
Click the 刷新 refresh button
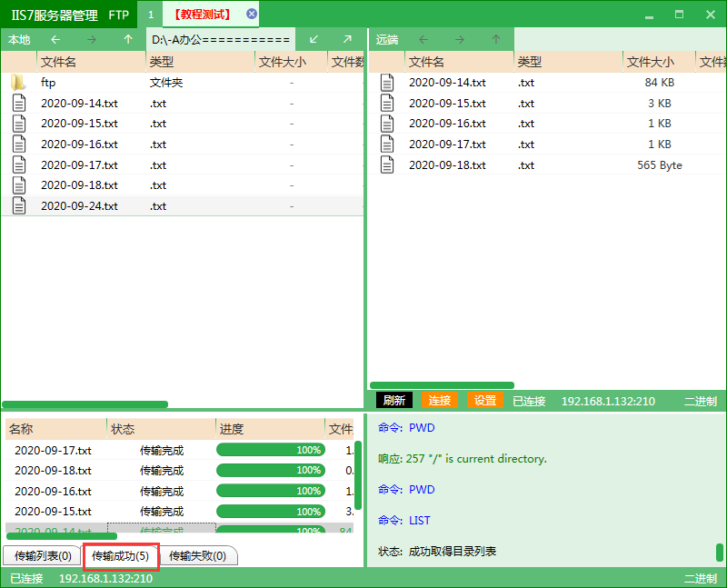tap(393, 401)
